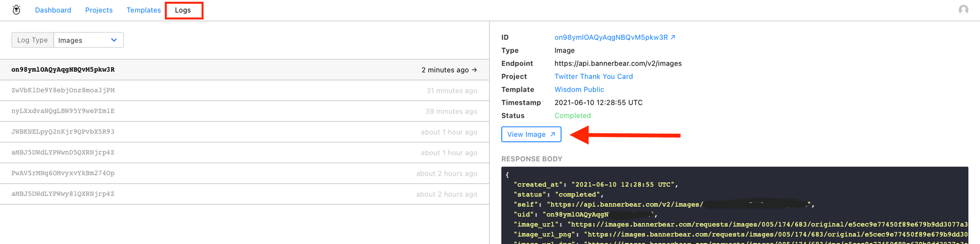Image resolution: width=980 pixels, height=244 pixels.
Task: Click the "image_url" line in the response body
Action: point(741,224)
